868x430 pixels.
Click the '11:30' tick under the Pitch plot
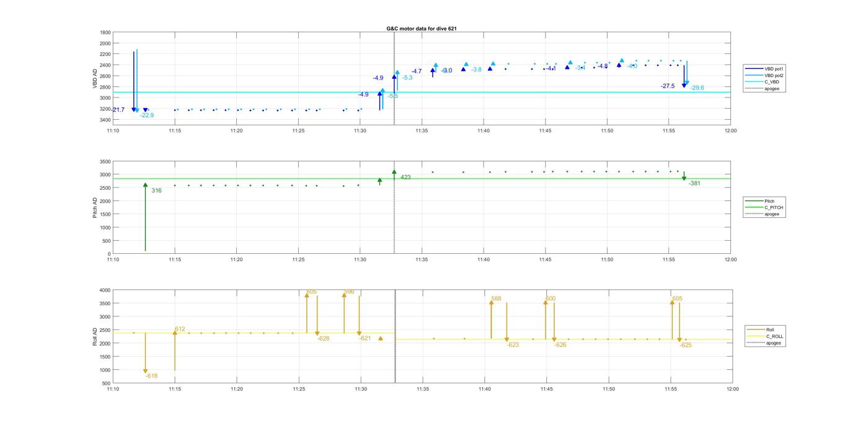pyautogui.click(x=360, y=260)
